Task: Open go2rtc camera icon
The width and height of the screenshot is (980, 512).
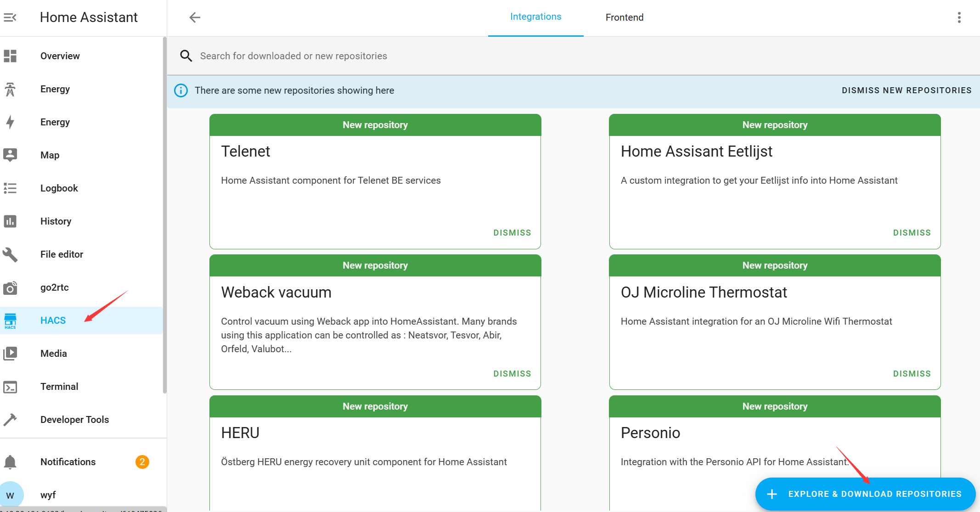Action: [10, 288]
